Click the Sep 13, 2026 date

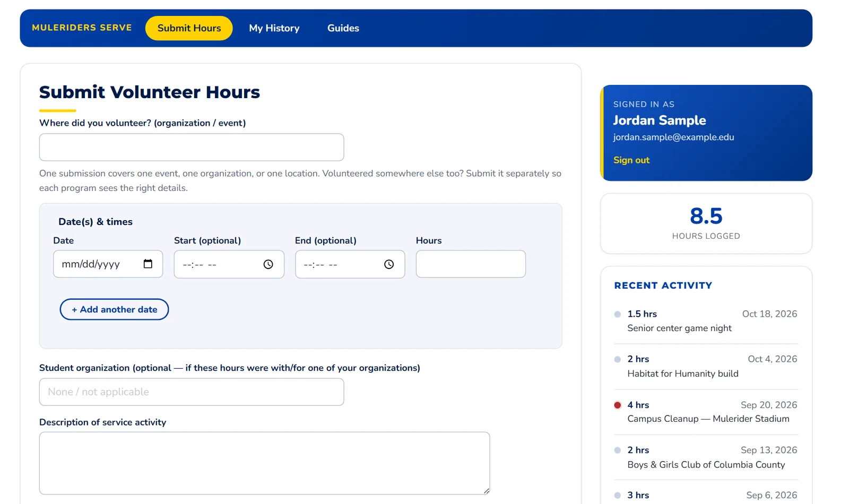click(x=769, y=450)
